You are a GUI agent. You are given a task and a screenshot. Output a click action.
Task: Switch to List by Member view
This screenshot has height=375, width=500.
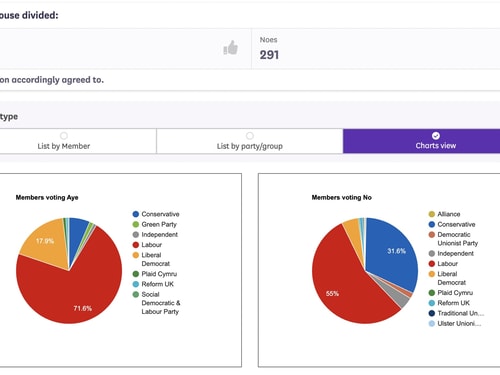(78, 141)
